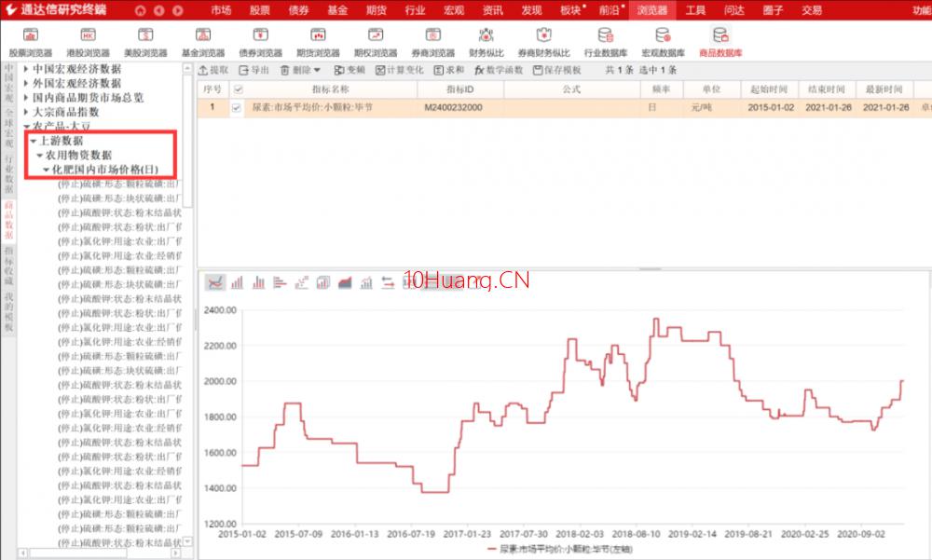Go forward with the title bar forward arrow
Screen dimensions: 932x560
(x=178, y=10)
